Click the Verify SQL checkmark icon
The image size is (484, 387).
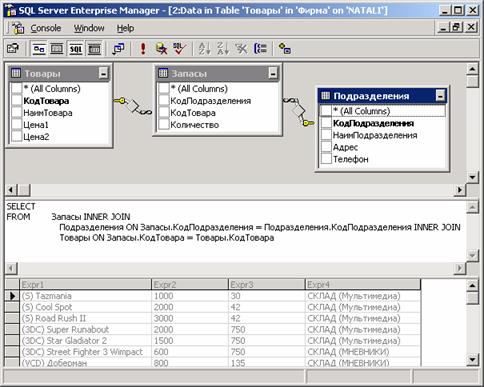179,49
